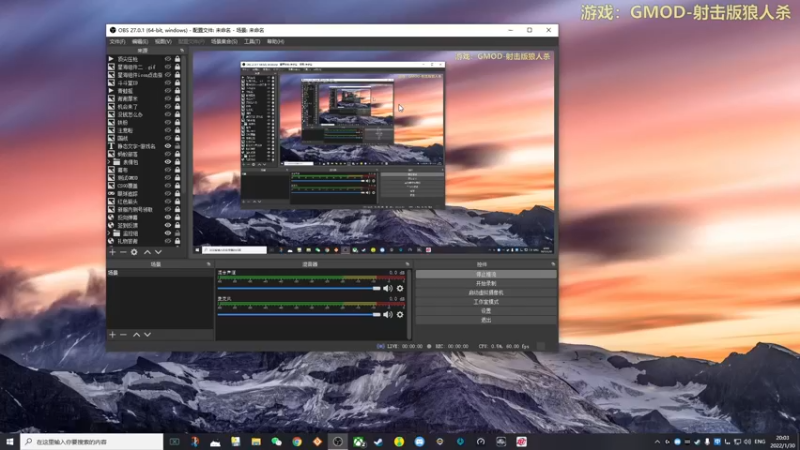Expand the folder group above 礼物答谢
Image resolution: width=800 pixels, height=450 pixels.
point(109,233)
